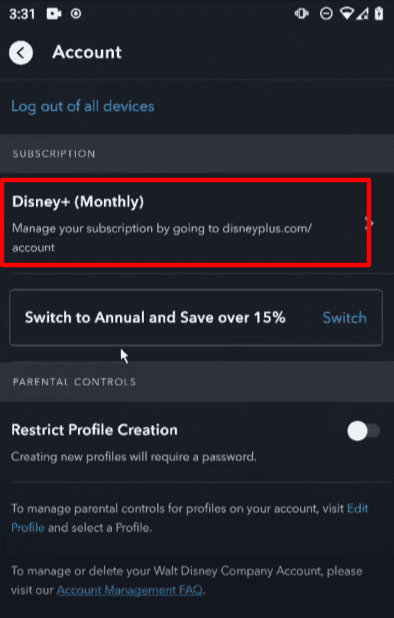
Task: Open the Disney+ (Monthly) subscription row
Action: (185, 223)
